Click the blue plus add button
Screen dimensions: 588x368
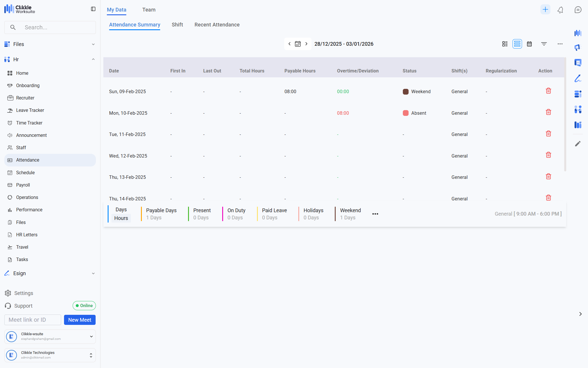pyautogui.click(x=545, y=9)
